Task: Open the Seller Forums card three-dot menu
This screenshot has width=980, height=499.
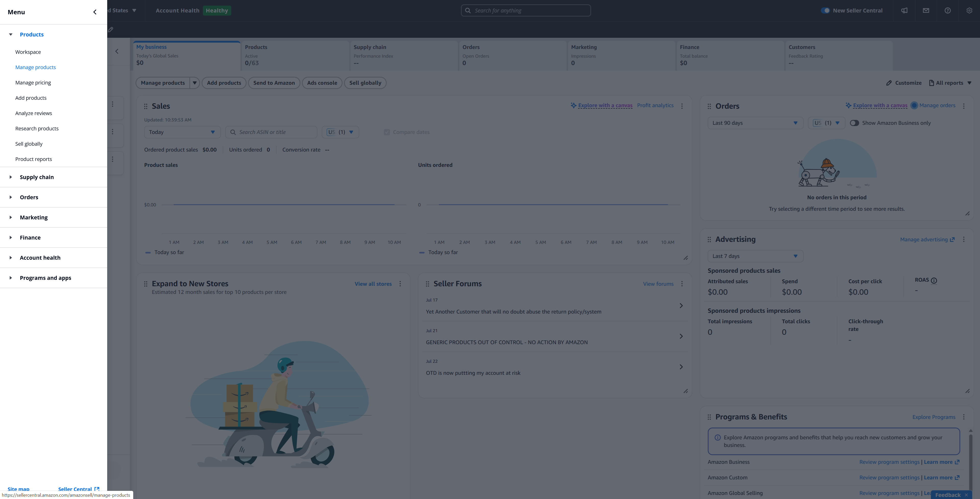Action: coord(682,284)
